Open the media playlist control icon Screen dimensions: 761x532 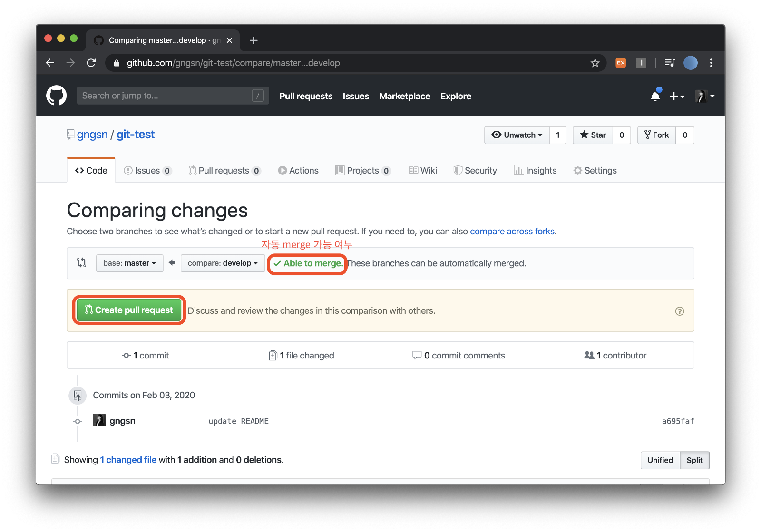(x=670, y=63)
